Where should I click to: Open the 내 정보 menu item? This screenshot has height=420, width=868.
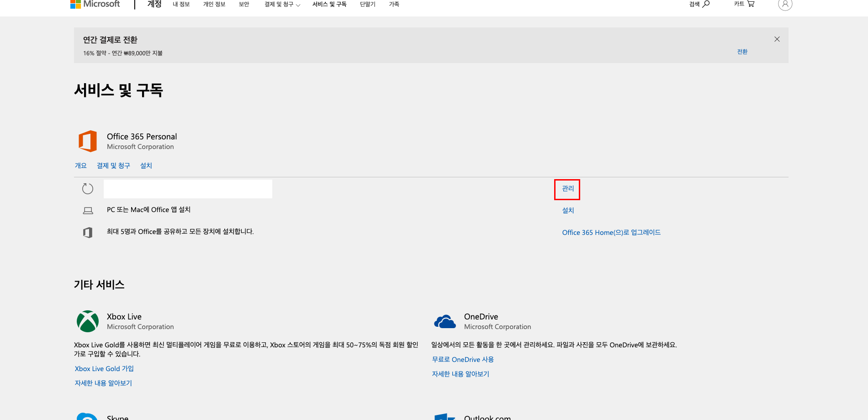pos(181,5)
